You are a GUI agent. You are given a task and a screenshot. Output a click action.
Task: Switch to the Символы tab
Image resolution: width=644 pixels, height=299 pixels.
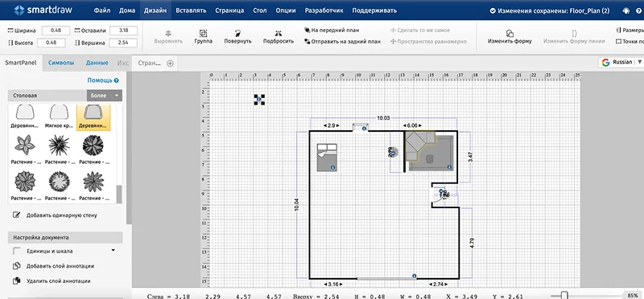pyautogui.click(x=61, y=63)
